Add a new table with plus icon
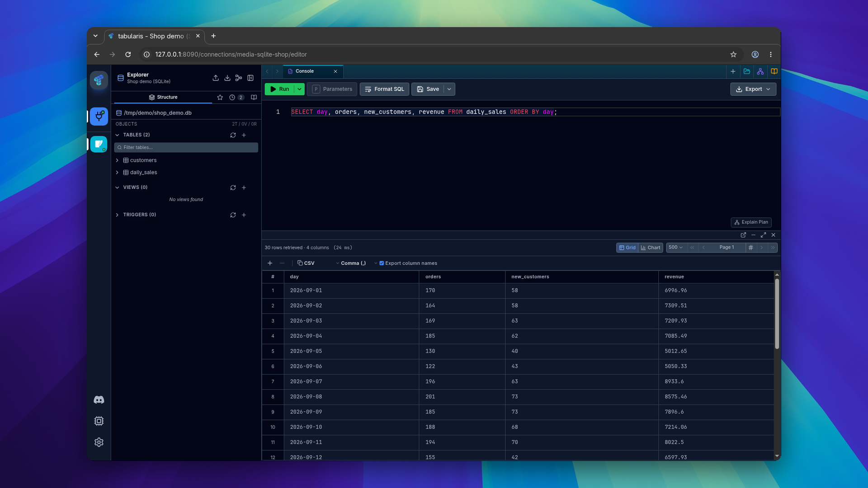The width and height of the screenshot is (868, 488). pyautogui.click(x=244, y=135)
